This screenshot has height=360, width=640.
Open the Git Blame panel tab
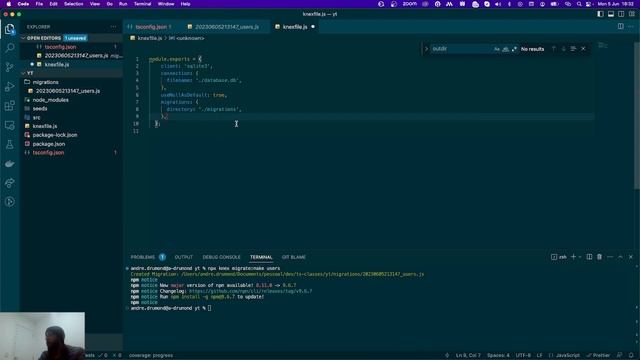point(293,257)
